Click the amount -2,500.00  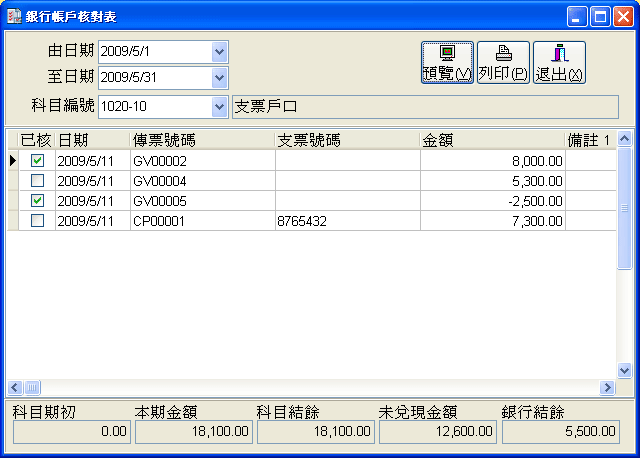[536, 201]
